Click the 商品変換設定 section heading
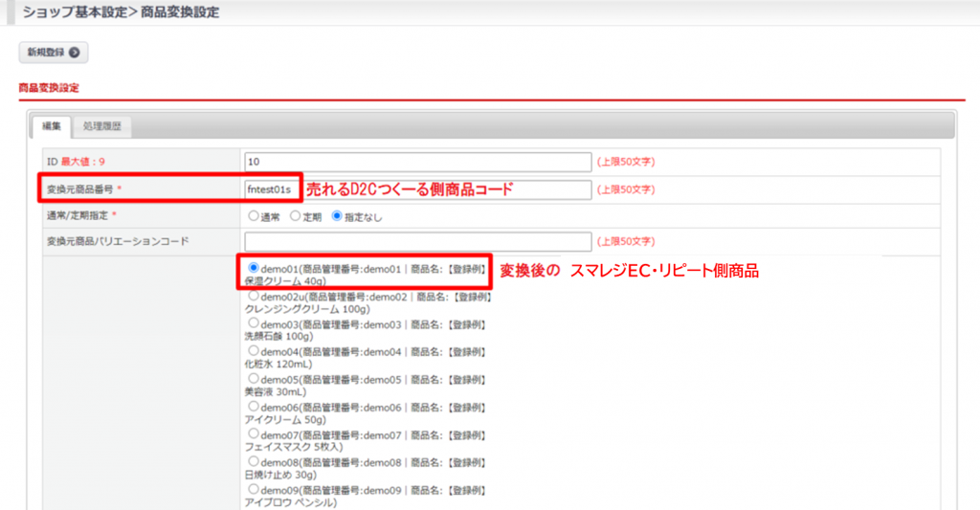This screenshot has width=980, height=510. 49,88
